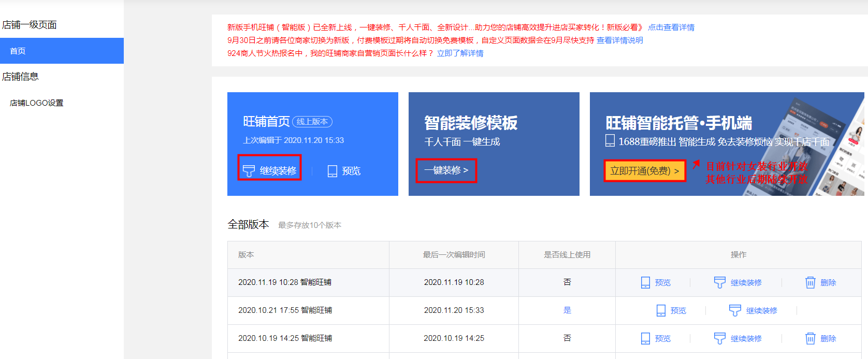Open the 点击查看详情 link
Image resolution: width=868 pixels, height=359 pixels.
[x=671, y=27]
